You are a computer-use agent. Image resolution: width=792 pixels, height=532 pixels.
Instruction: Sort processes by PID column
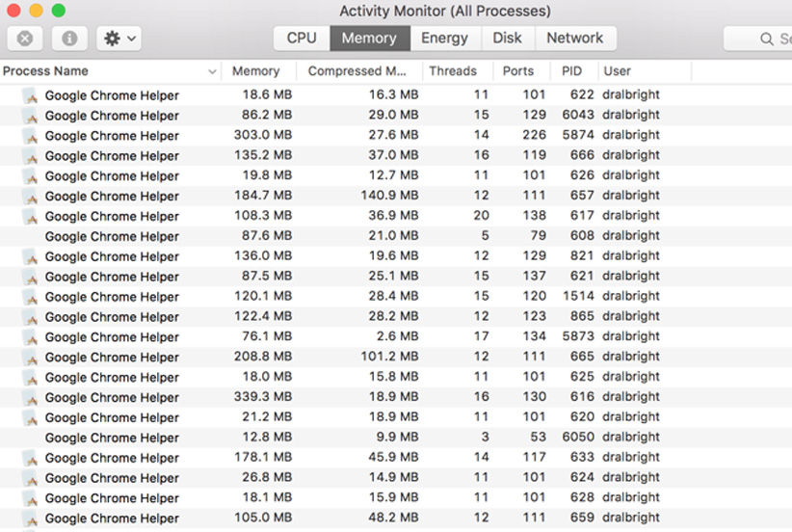(x=571, y=71)
